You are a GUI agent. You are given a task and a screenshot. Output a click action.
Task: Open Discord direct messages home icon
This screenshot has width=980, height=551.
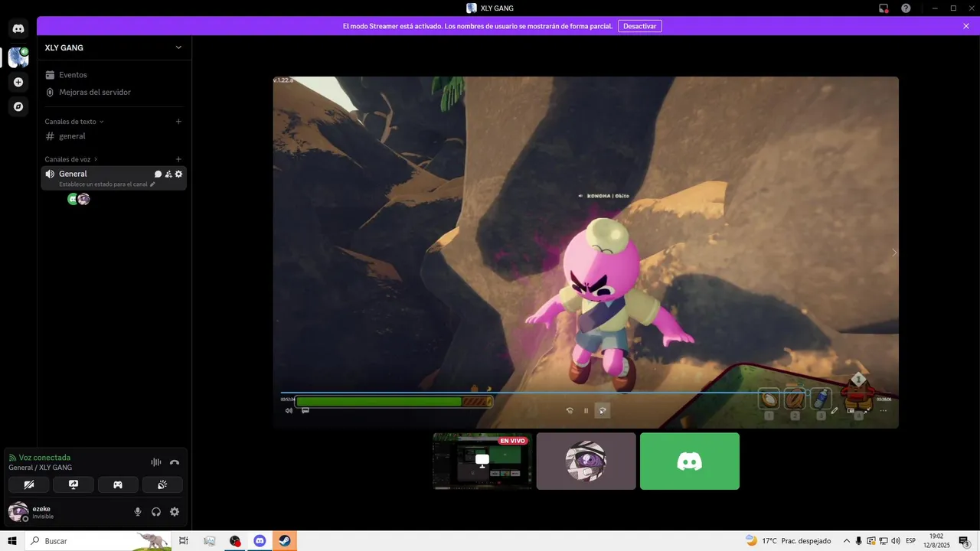[x=18, y=29]
